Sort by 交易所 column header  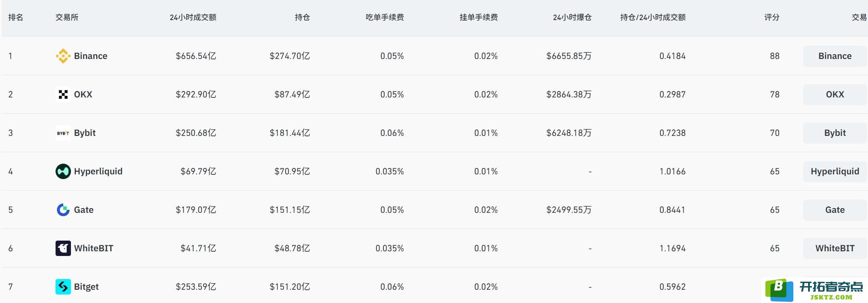pos(67,18)
